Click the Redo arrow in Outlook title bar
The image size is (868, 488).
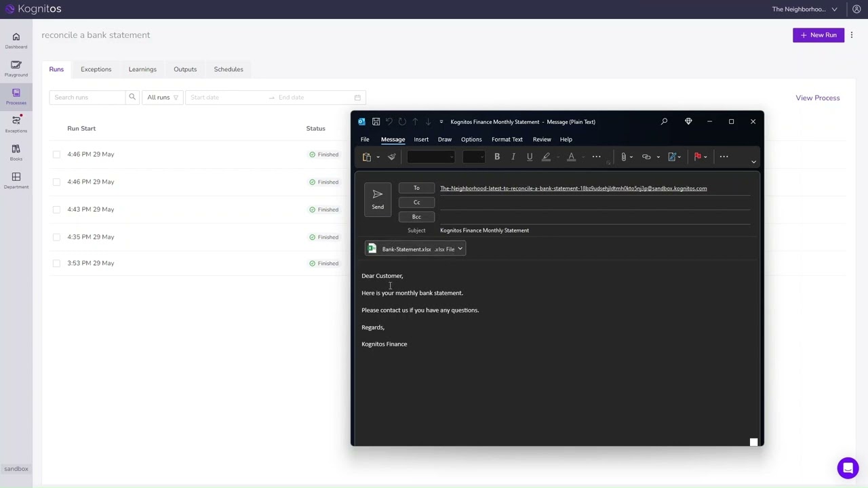[402, 122]
